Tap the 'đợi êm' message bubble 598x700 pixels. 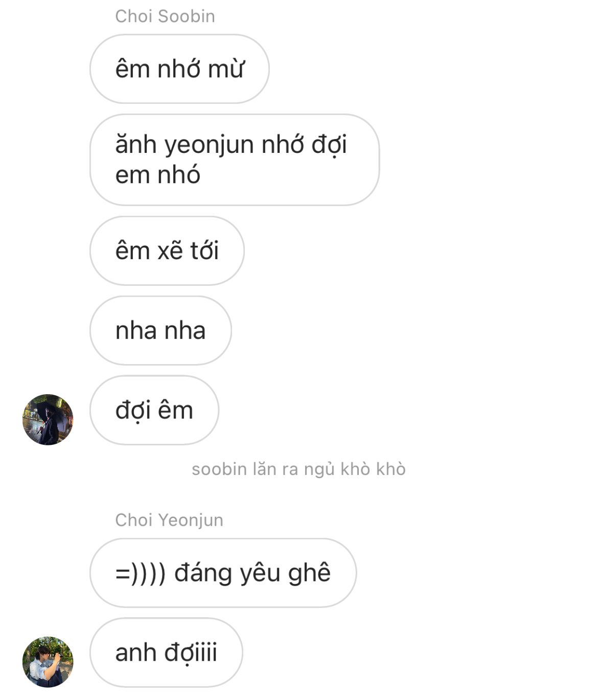[154, 411]
